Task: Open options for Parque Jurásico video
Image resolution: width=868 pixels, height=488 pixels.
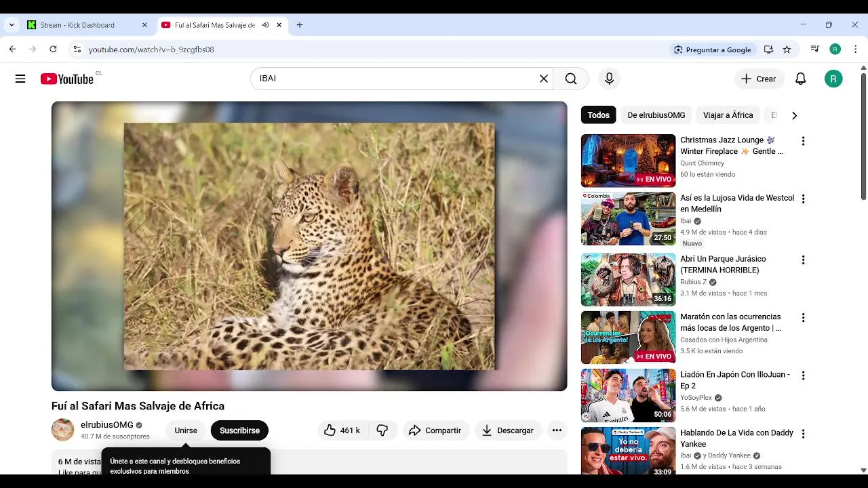Action: [x=803, y=260]
